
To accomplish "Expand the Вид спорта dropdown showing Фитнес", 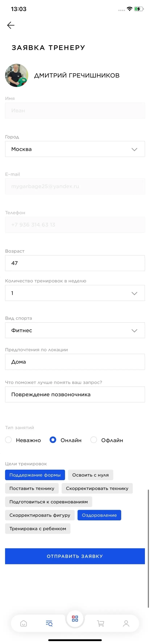I will 75,330.
